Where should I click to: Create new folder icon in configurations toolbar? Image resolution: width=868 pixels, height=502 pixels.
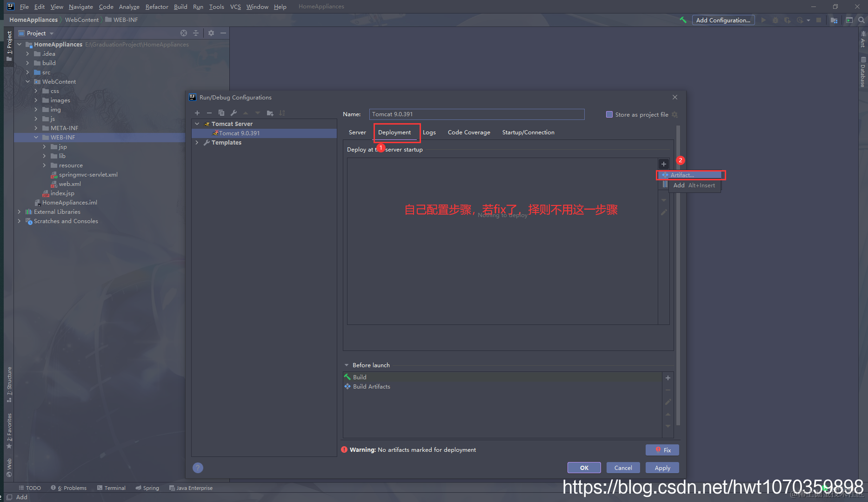coord(270,113)
